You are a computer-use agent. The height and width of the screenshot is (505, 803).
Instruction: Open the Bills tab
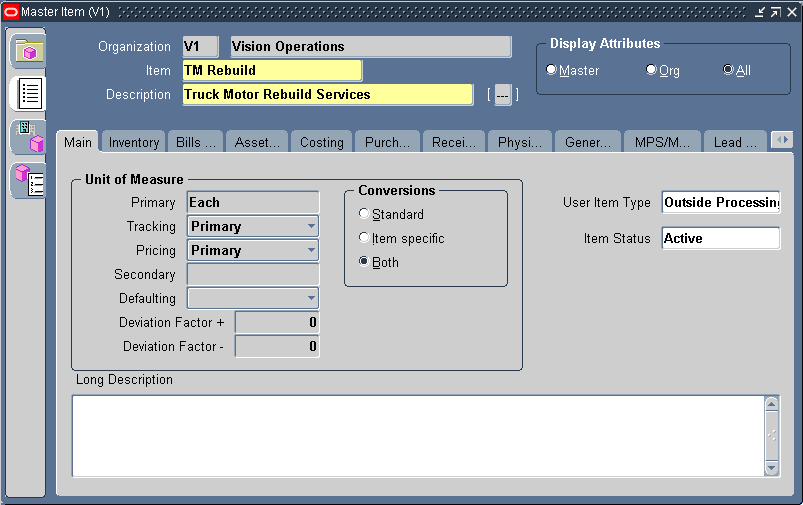(x=196, y=142)
